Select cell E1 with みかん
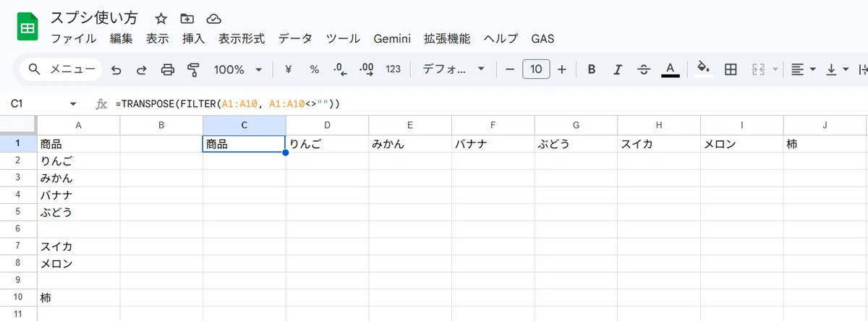The width and height of the screenshot is (868, 321). point(410,144)
